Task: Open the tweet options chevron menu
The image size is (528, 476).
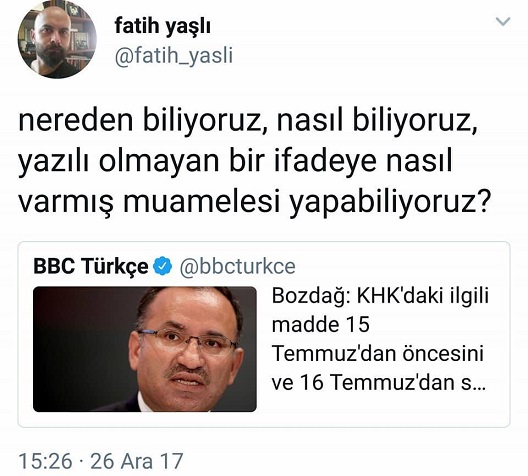Action: coord(503,22)
